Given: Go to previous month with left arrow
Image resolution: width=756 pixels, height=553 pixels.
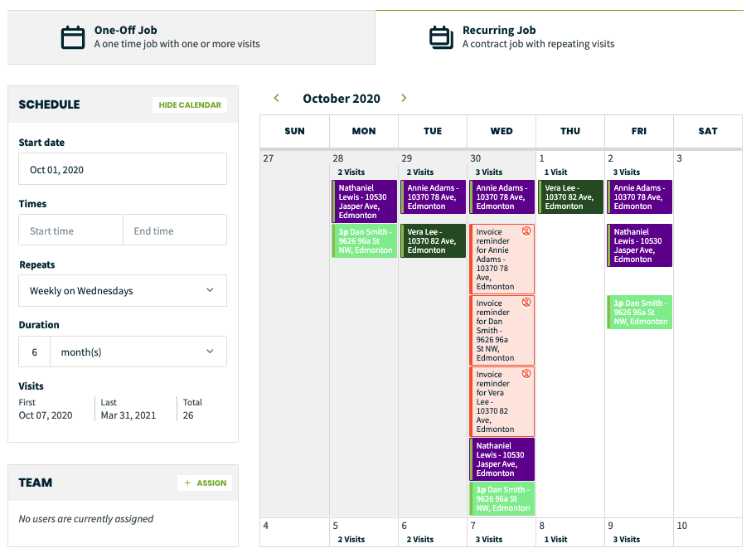Looking at the screenshot, I should (276, 98).
